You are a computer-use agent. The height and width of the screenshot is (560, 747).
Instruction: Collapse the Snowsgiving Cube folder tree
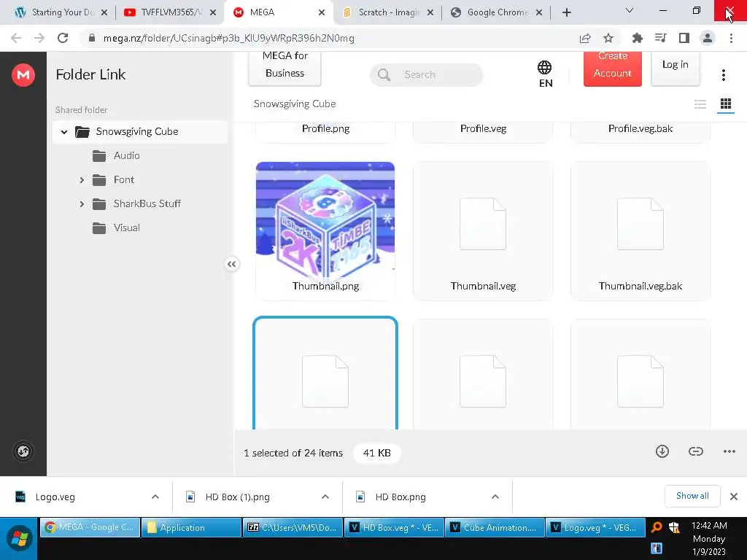[x=64, y=132]
